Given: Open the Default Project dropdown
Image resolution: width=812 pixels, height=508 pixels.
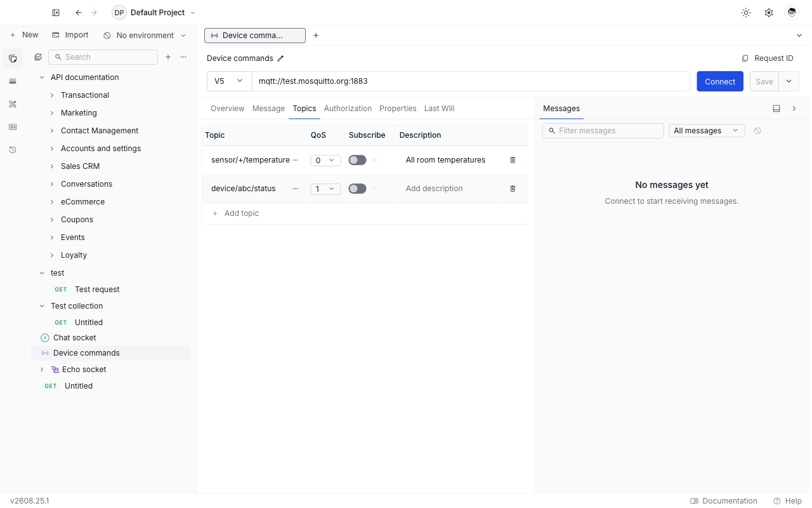Looking at the screenshot, I should [x=154, y=13].
